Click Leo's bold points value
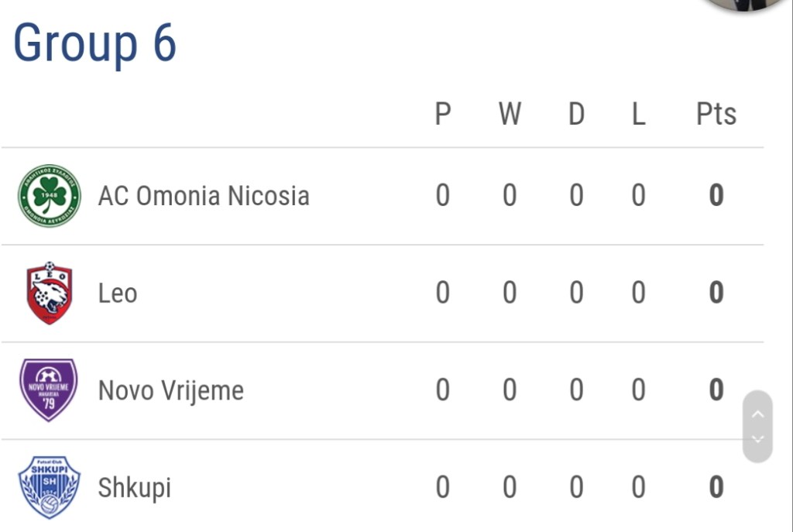This screenshot has width=793, height=532. tap(716, 293)
